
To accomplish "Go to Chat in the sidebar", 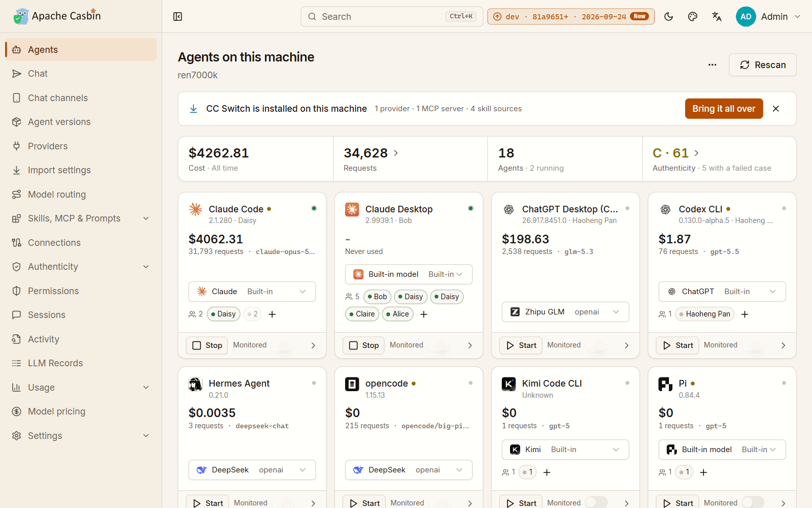I will coord(81,74).
